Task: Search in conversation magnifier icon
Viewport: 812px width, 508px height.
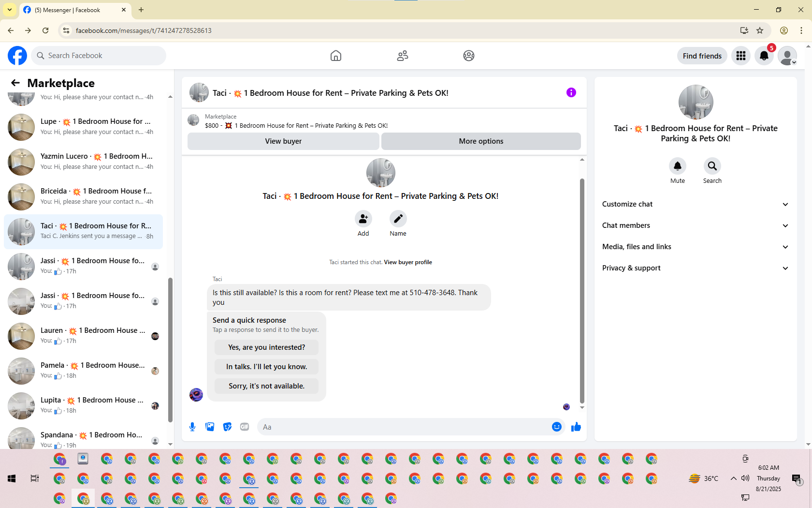Action: 712,166
